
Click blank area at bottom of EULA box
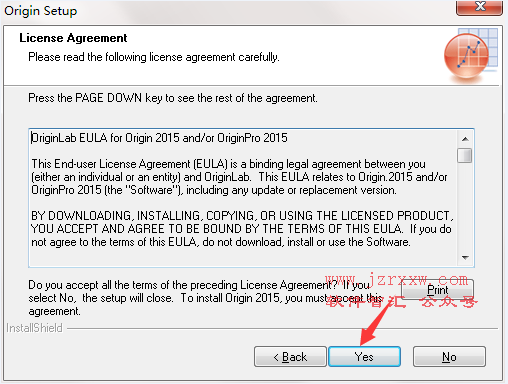point(242,257)
